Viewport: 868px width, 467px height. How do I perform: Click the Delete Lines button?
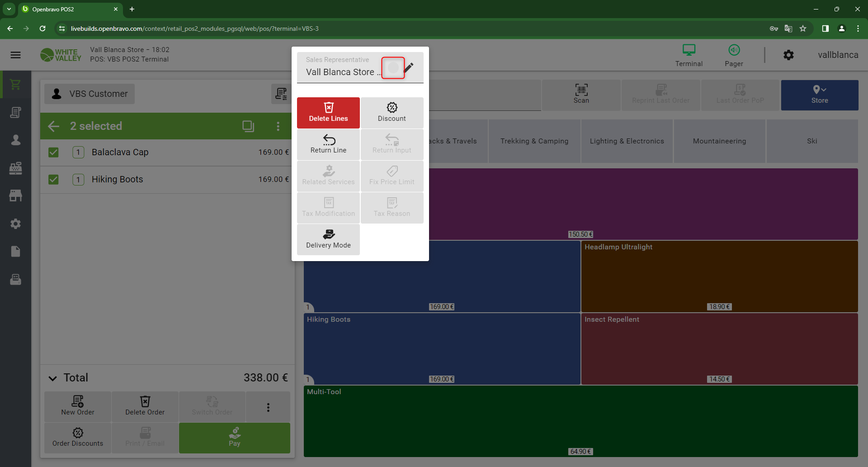(x=328, y=113)
